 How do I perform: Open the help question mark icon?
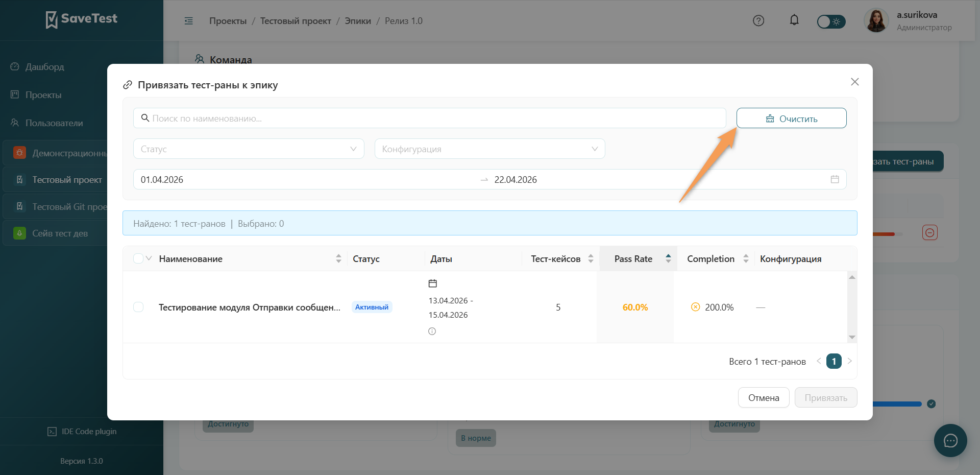[x=758, y=20]
